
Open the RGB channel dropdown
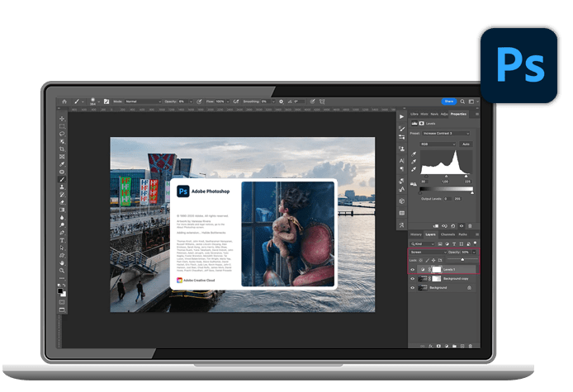[438, 144]
